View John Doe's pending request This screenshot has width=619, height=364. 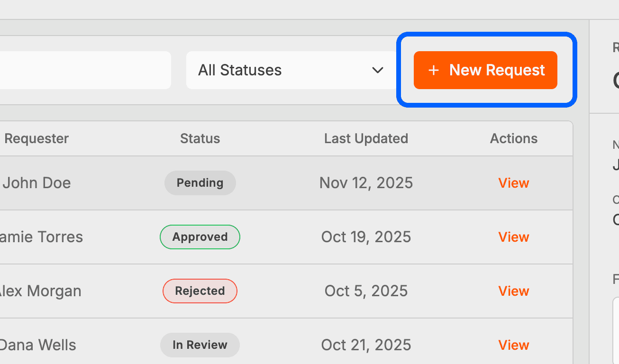click(x=513, y=182)
